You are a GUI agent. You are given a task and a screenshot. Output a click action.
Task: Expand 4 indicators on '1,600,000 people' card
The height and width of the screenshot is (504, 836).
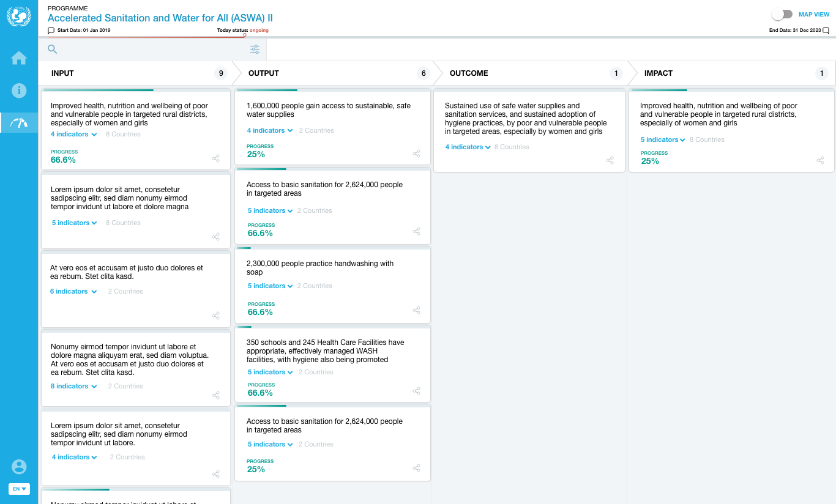(x=270, y=130)
